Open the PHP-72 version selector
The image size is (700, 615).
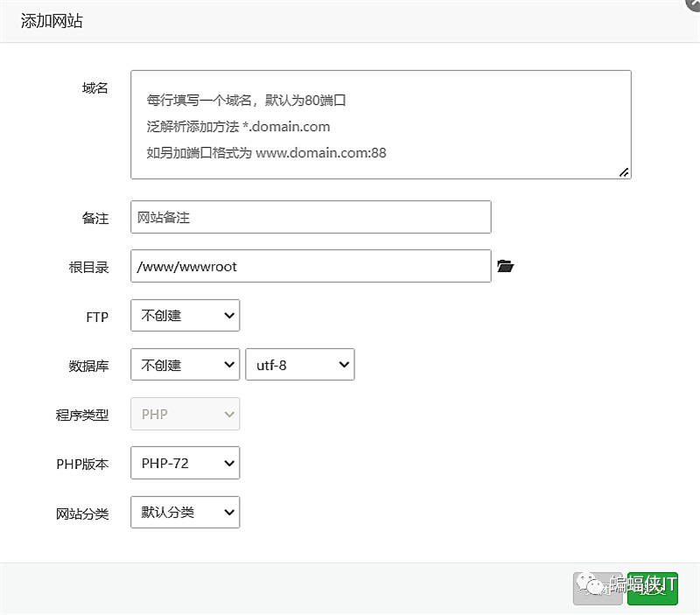184,463
